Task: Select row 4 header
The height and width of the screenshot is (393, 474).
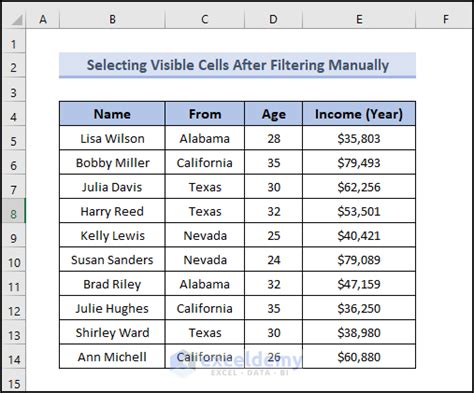Action: click(x=13, y=114)
